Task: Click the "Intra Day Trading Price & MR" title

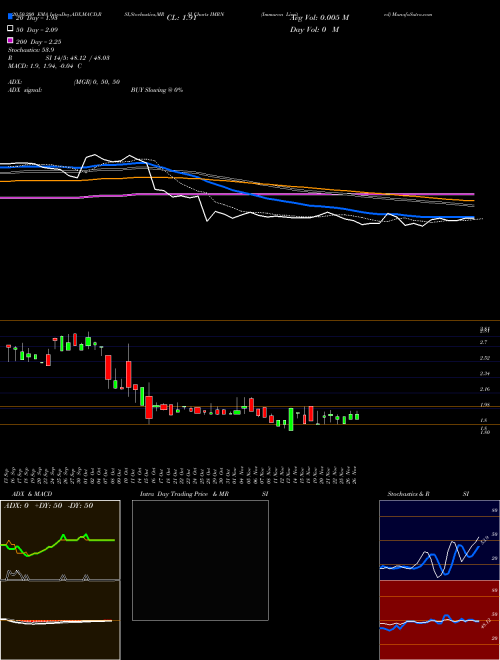Action: (184, 494)
